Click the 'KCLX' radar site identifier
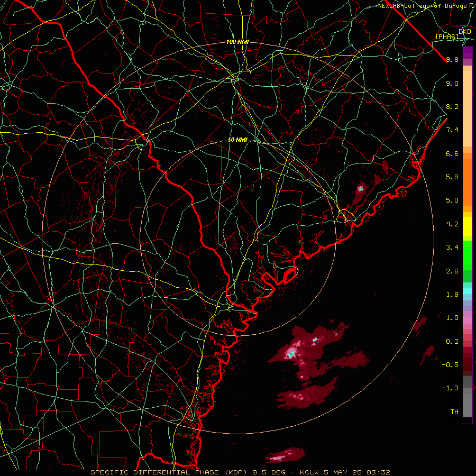The width and height of the screenshot is (476, 476). point(309,472)
